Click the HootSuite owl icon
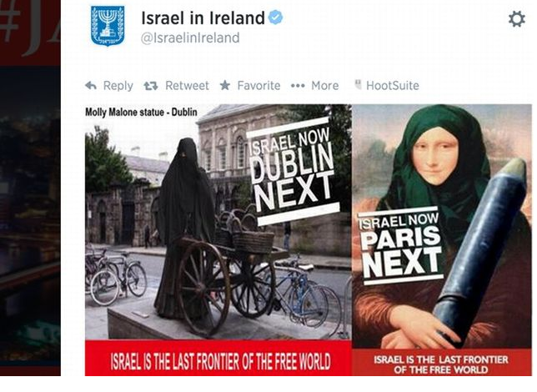 coord(358,84)
